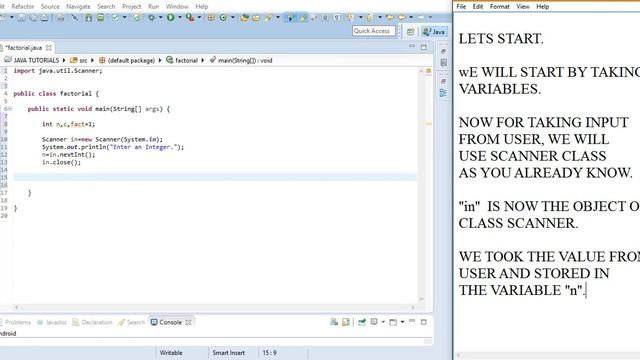Click the Save icon in Eclipse toolbar
This screenshot has width=640, height=360.
[x=21, y=18]
